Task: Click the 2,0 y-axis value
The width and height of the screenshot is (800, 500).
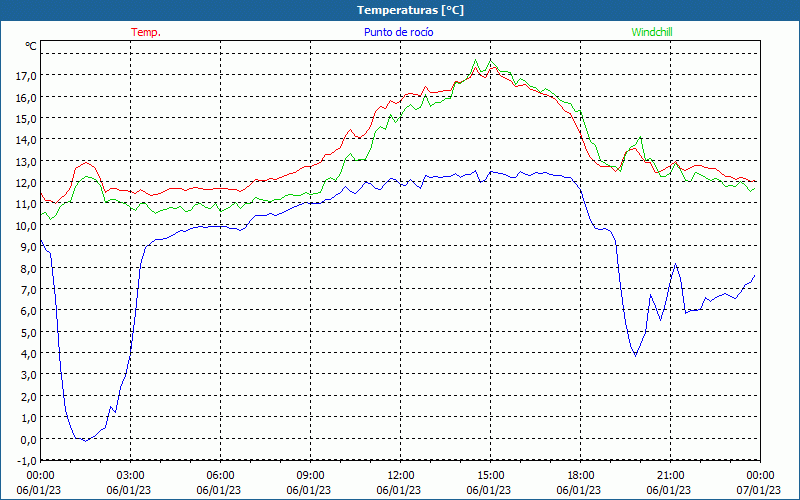Action: [x=29, y=396]
